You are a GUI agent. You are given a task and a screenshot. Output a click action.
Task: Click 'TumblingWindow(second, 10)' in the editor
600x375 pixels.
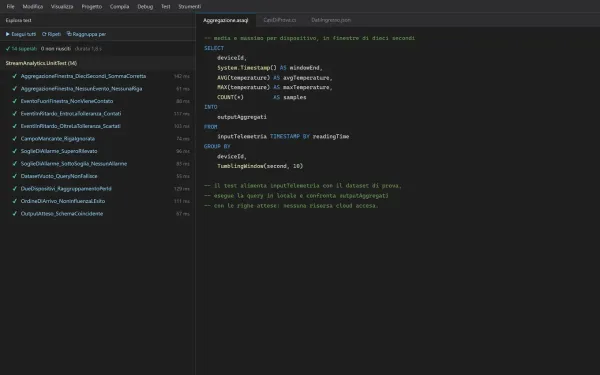click(260, 166)
